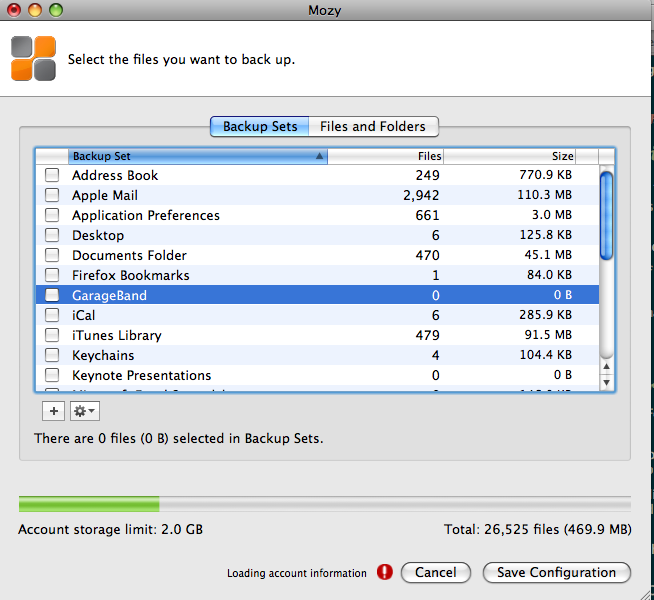Click Save Configuration button

coord(556,572)
